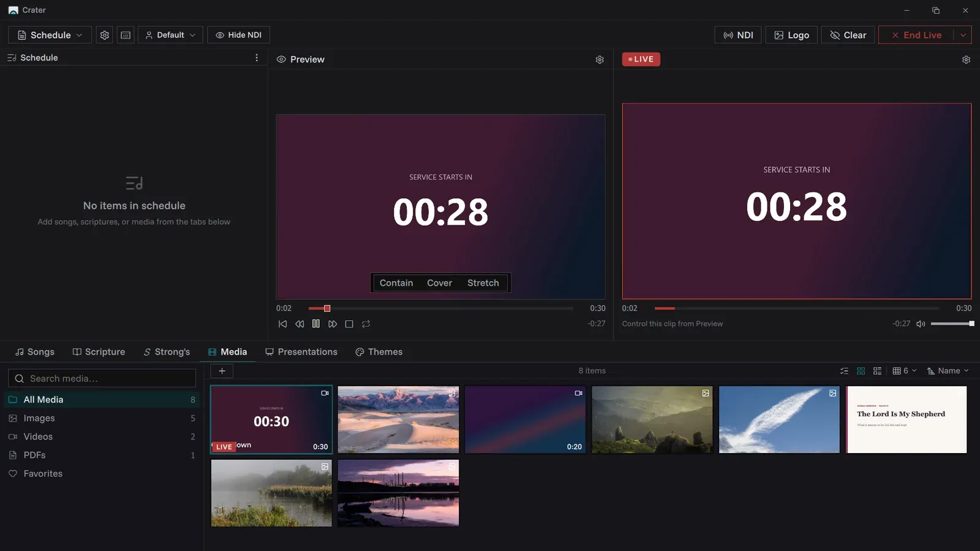Viewport: 980px width, 551px height.
Task: Stop the preview clip playback
Action: (349, 324)
